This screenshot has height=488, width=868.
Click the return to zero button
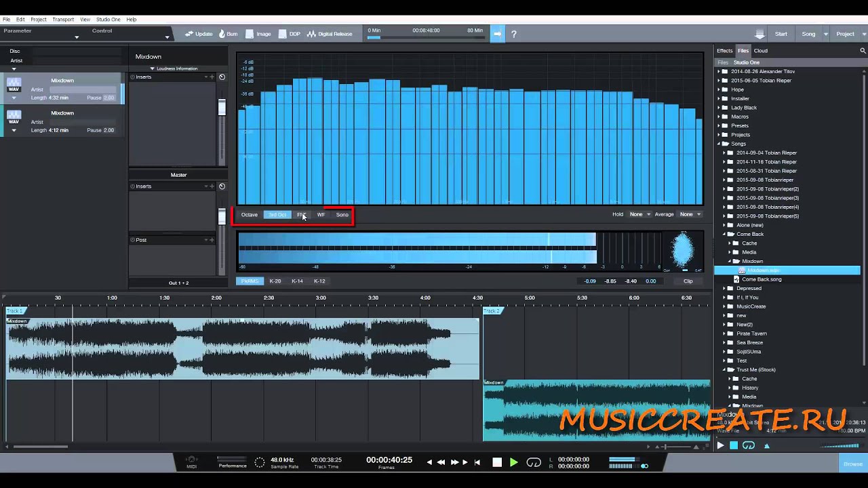point(477,462)
